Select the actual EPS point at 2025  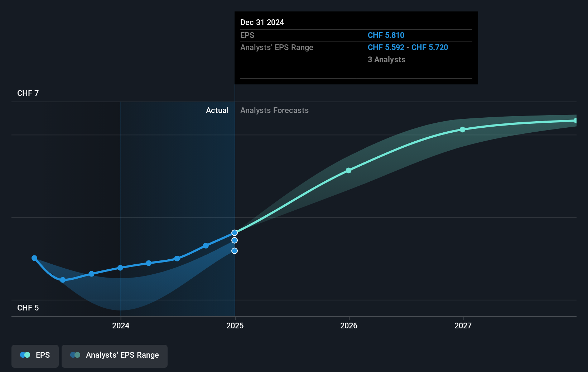[235, 233]
